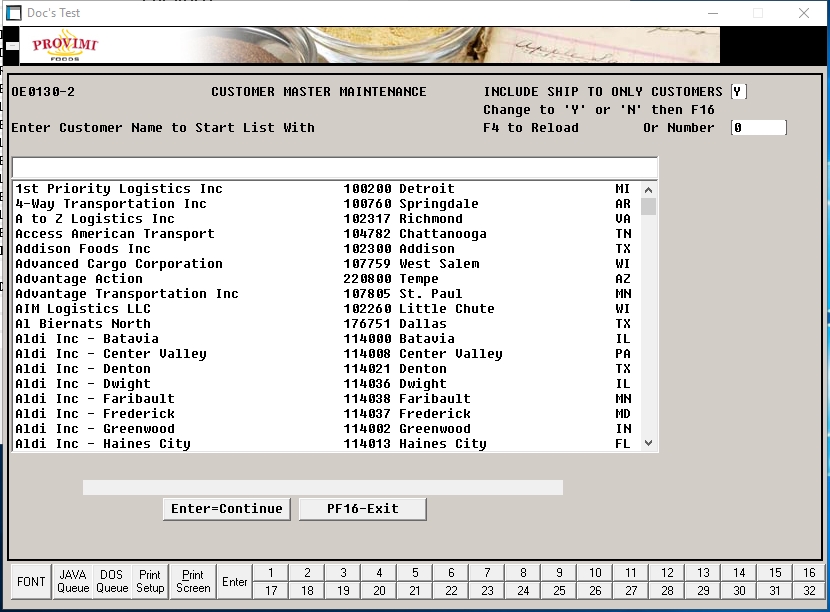
Task: Click the customer list scroll up arrow
Action: point(648,190)
